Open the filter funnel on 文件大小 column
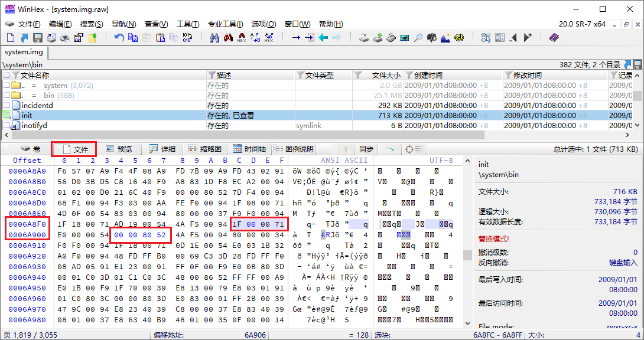The width and height of the screenshot is (644, 340). point(358,76)
